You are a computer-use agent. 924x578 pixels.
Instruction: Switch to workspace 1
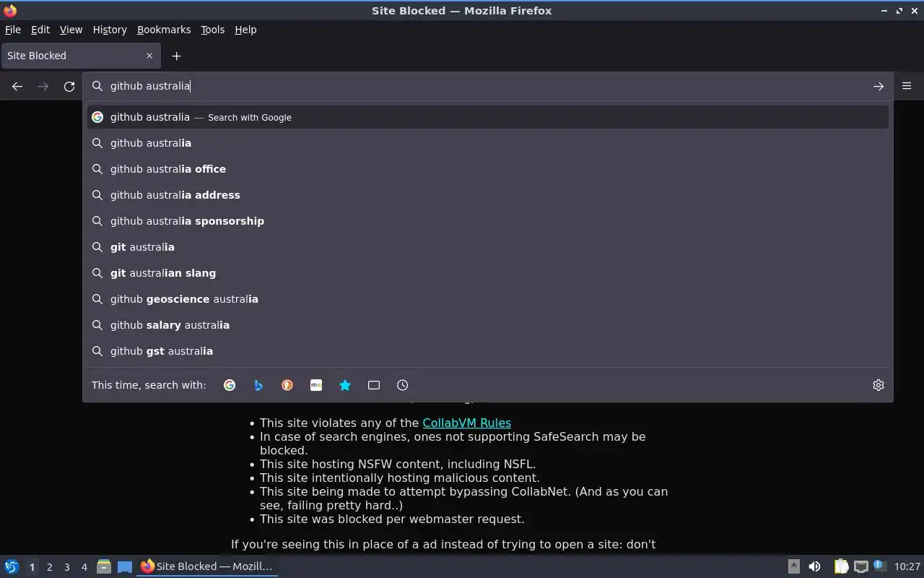[32, 567]
